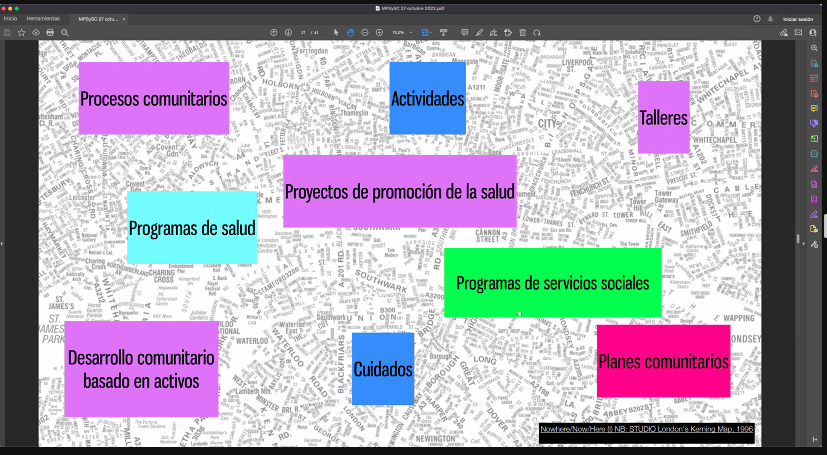
Task: Click the blue Cuidados box
Action: pyautogui.click(x=383, y=369)
